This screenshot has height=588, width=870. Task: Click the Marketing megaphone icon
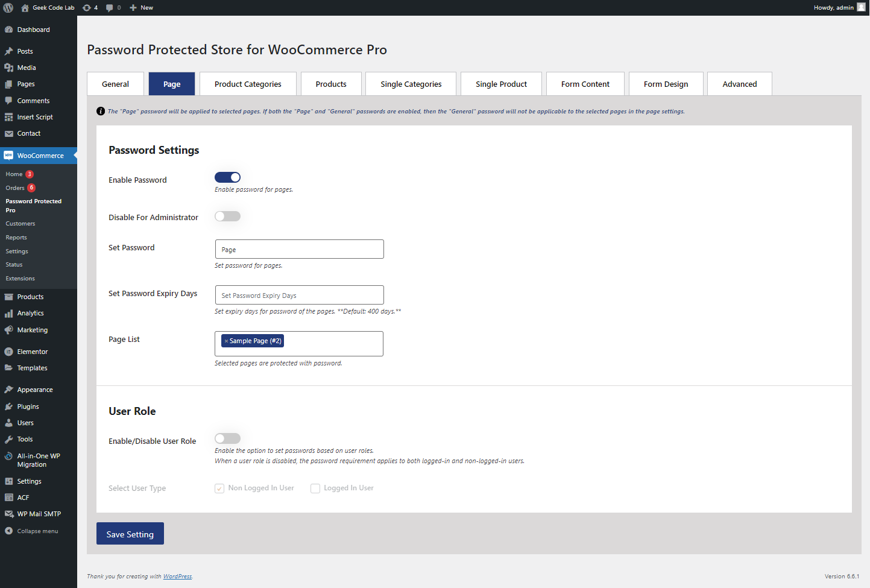point(8,330)
